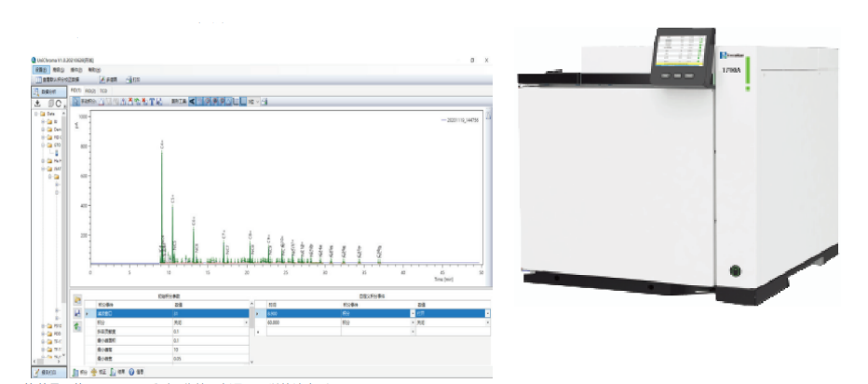Open the third menu in the menu bar
Viewport: 868px width, 384px height.
[x=76, y=70]
